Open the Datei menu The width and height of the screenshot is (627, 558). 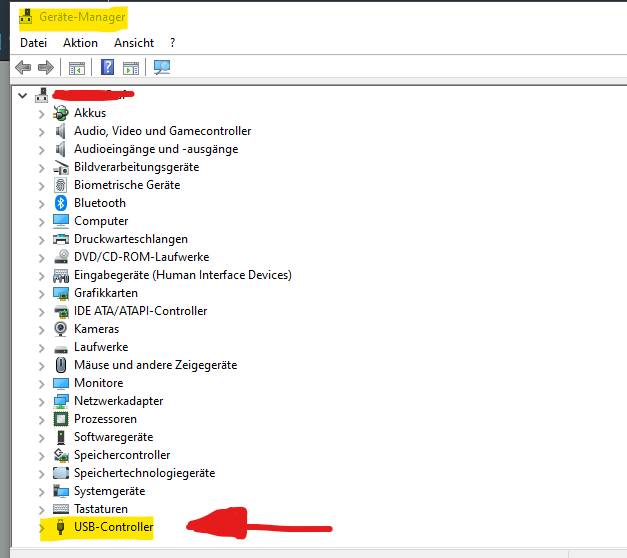tap(34, 43)
